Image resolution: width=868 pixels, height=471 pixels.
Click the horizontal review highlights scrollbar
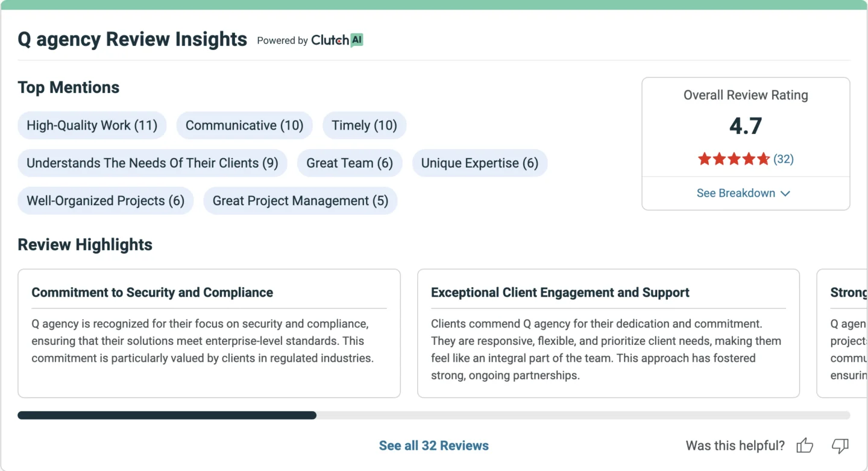click(x=434, y=415)
